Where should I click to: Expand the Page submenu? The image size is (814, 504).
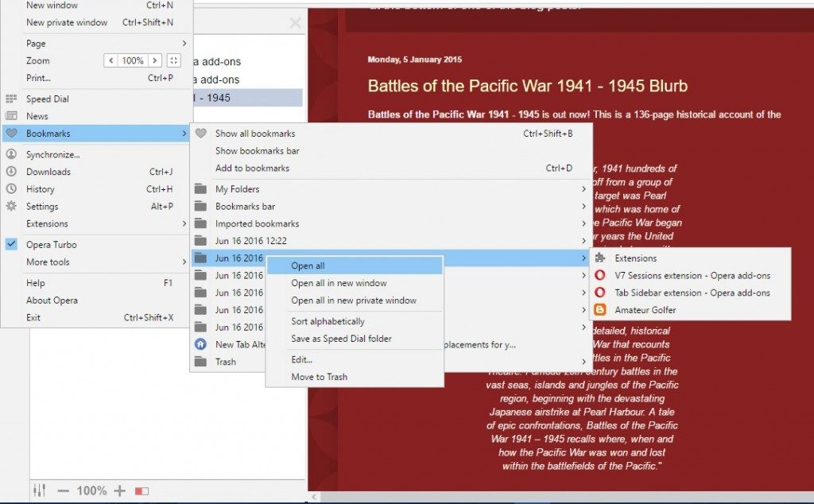pos(184,43)
